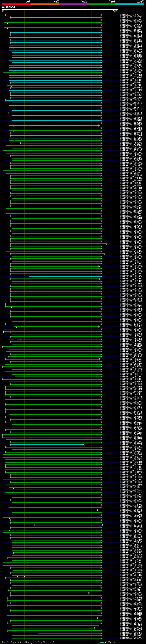Image resolution: width=146 pixels, height=644 pixels.
Task: Click UniRef100_Q8ITB8 label
Action: [x=131, y=309]
